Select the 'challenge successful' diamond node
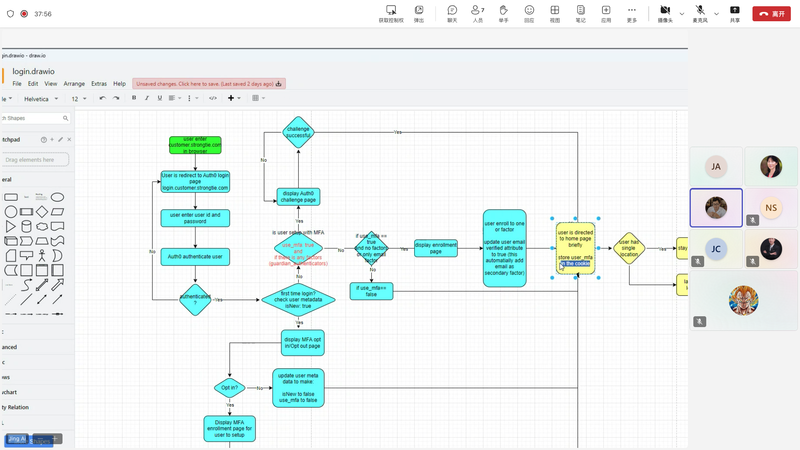800x450 pixels. point(298,132)
